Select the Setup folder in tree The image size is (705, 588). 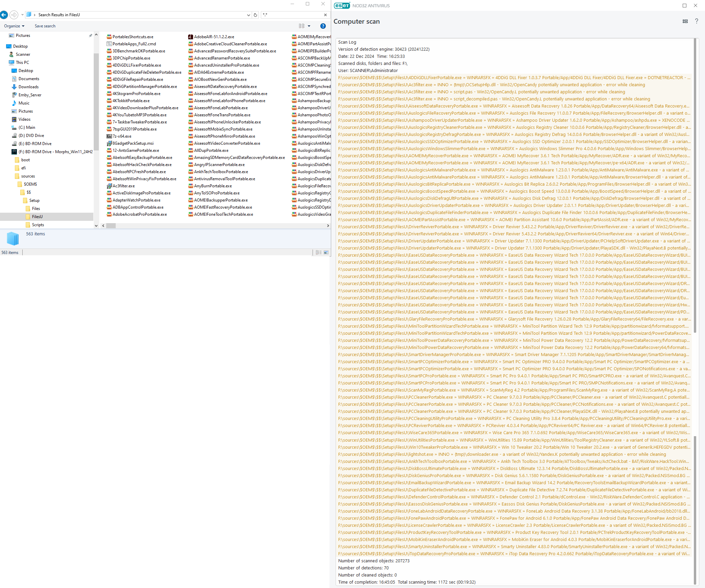coord(34,201)
